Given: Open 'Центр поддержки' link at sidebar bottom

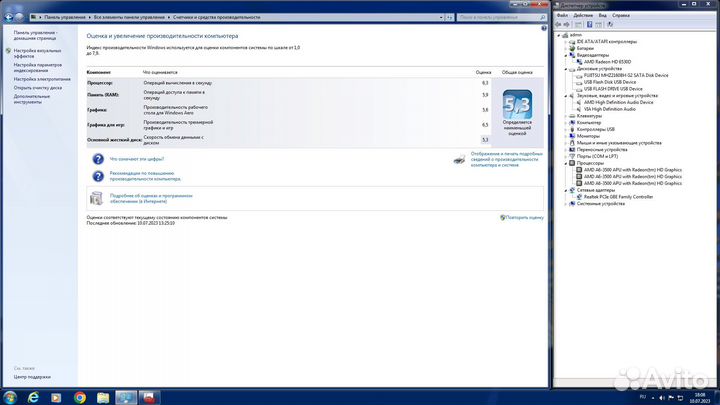Looking at the screenshot, I should [x=32, y=377].
